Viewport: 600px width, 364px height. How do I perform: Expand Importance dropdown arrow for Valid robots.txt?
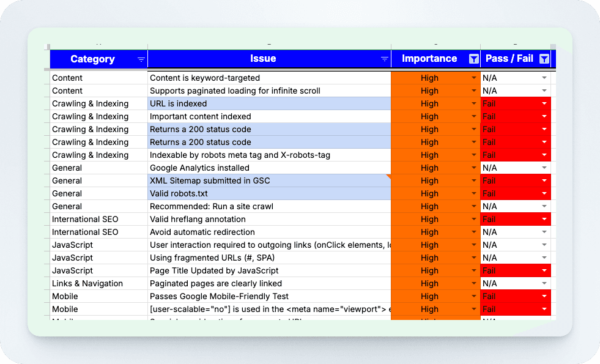(x=473, y=194)
